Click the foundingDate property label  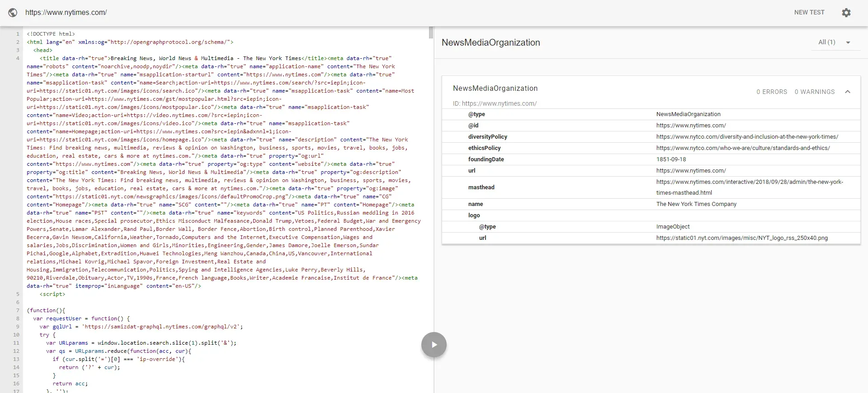[486, 159]
